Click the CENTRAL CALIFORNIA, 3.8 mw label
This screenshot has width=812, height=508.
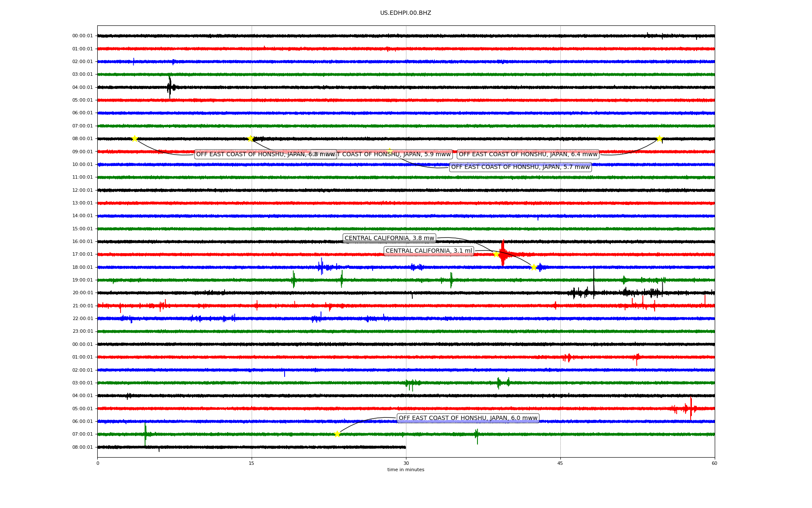[x=389, y=238]
